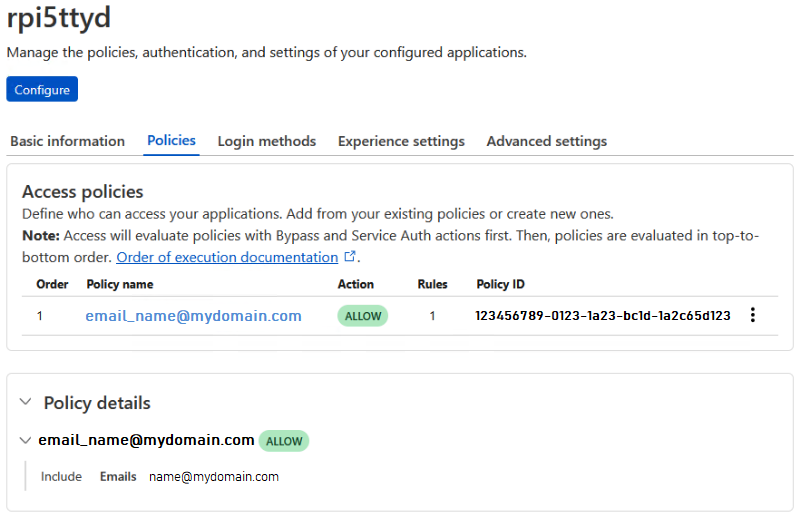800x516 pixels.
Task: Open the Login methods tab
Action: [x=266, y=141]
